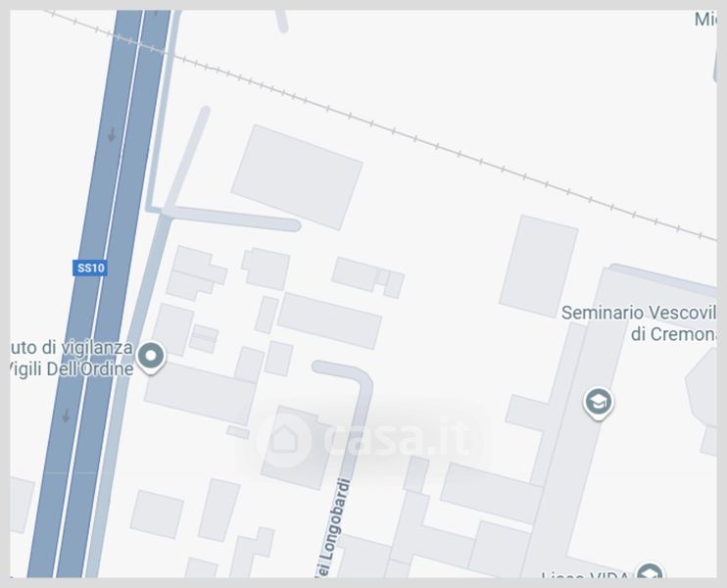Click the partial Mi label at top right
727x588 pixels.
click(x=705, y=20)
